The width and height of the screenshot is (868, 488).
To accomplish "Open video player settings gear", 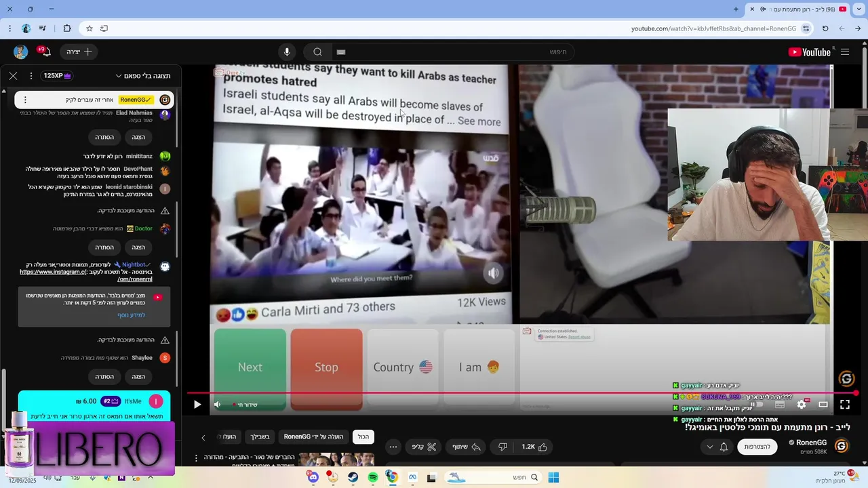I will click(802, 405).
